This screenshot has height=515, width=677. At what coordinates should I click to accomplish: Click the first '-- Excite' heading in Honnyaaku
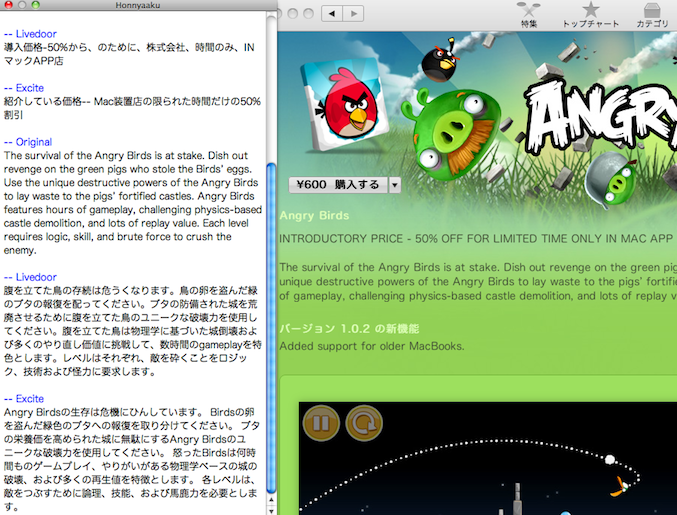[x=24, y=88]
